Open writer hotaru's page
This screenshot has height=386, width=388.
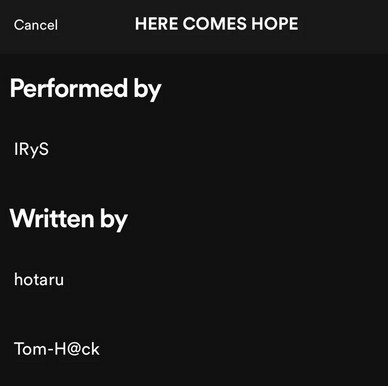(x=39, y=279)
